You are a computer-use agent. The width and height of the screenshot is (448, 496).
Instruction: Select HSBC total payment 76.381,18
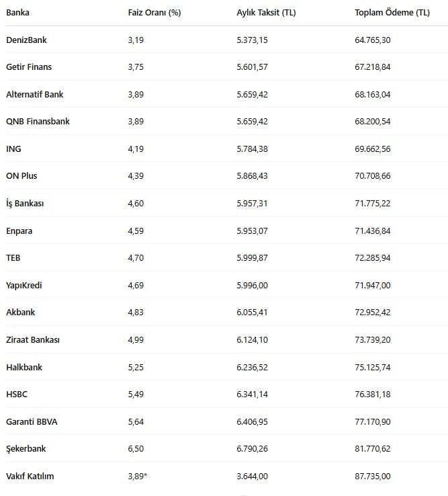[372, 394]
